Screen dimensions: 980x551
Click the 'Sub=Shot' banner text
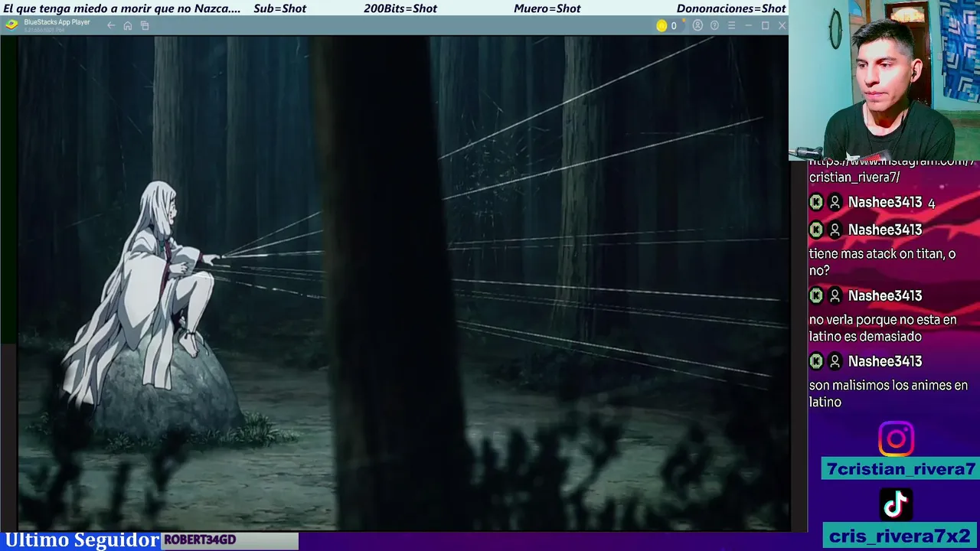[279, 8]
